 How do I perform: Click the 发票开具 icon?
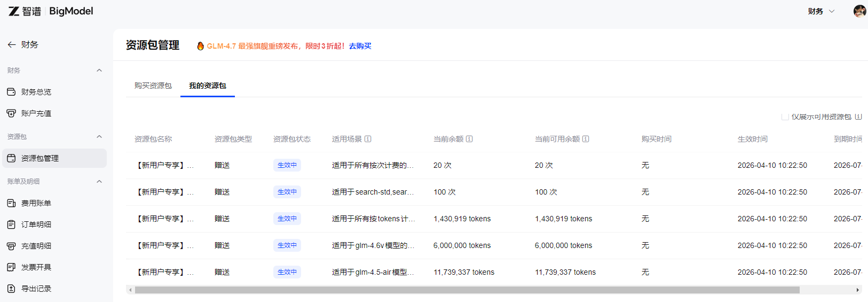(11, 267)
